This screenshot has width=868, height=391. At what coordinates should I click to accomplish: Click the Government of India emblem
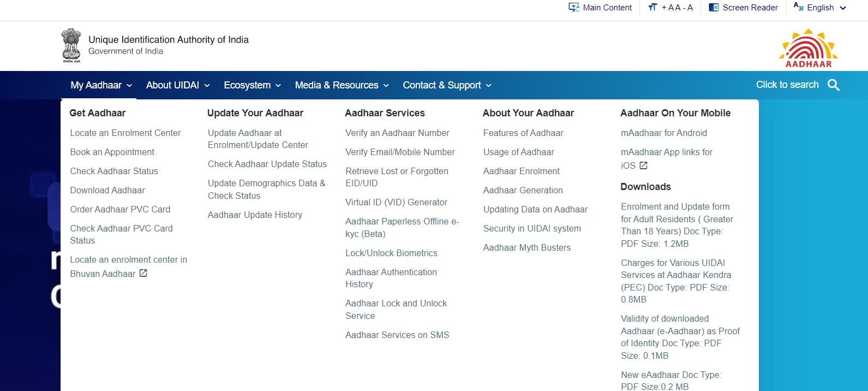click(71, 45)
